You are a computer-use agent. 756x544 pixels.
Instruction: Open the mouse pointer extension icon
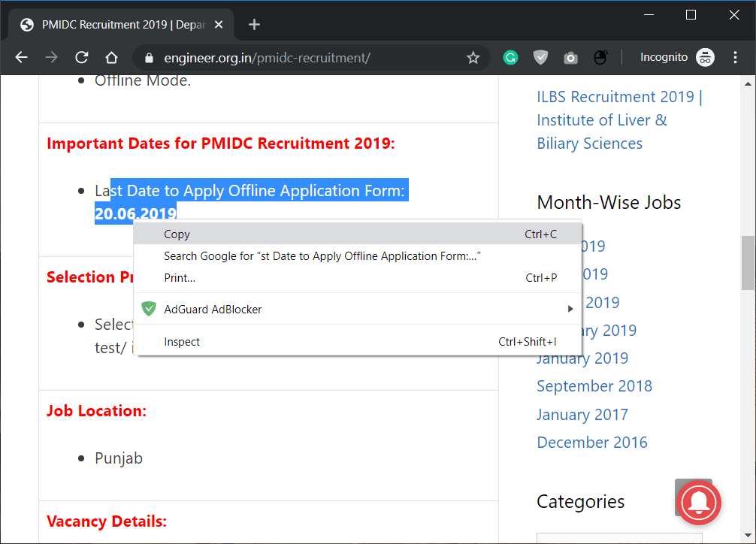point(600,58)
